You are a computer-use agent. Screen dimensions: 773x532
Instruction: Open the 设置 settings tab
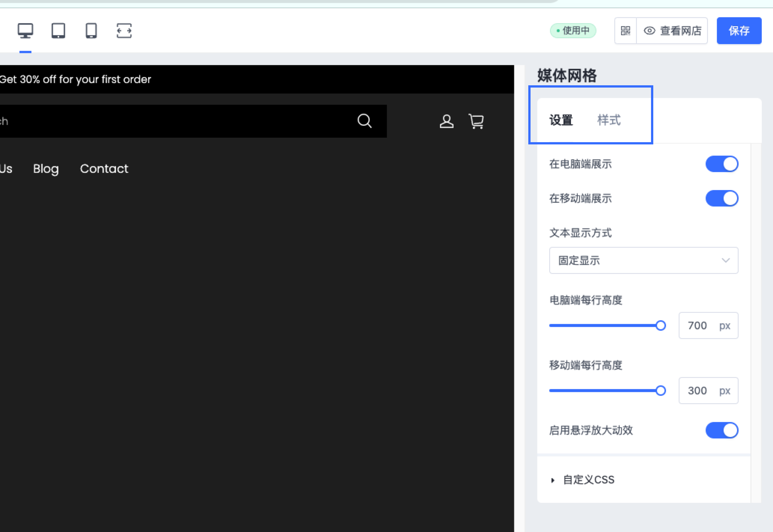[x=561, y=120]
